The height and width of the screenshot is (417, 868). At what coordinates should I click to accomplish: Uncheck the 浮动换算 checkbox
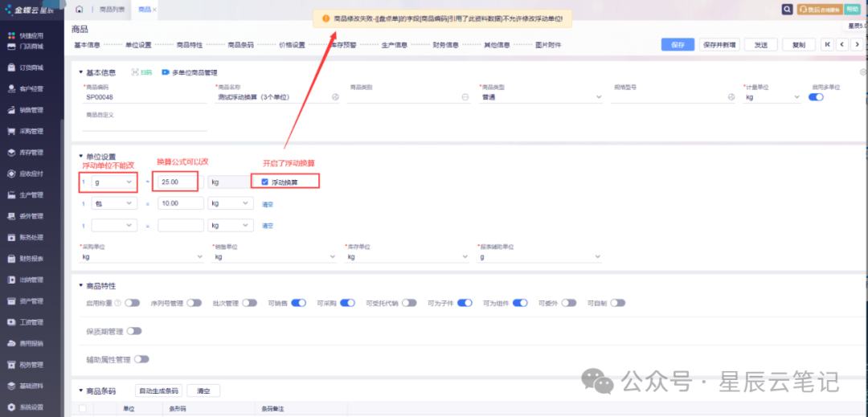(264, 182)
